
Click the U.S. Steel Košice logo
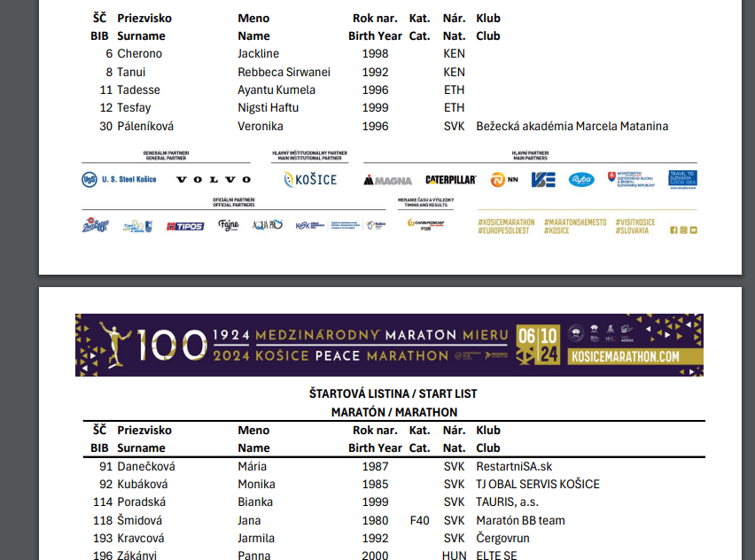click(x=119, y=179)
